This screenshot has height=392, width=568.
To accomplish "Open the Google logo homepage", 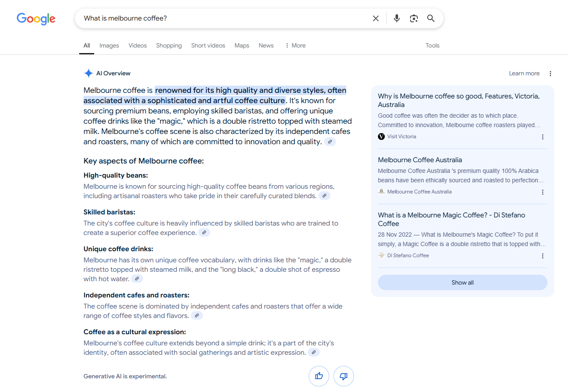I will coord(36,18).
